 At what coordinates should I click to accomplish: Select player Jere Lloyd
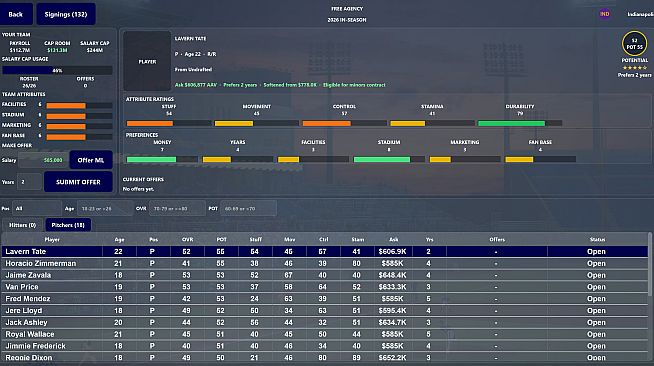(325, 311)
